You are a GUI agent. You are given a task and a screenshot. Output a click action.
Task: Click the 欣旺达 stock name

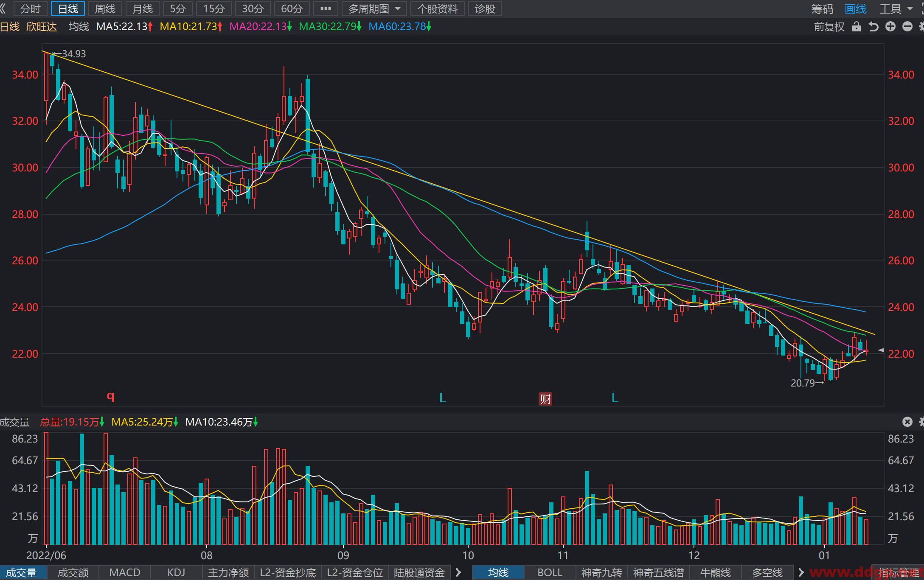(x=42, y=27)
